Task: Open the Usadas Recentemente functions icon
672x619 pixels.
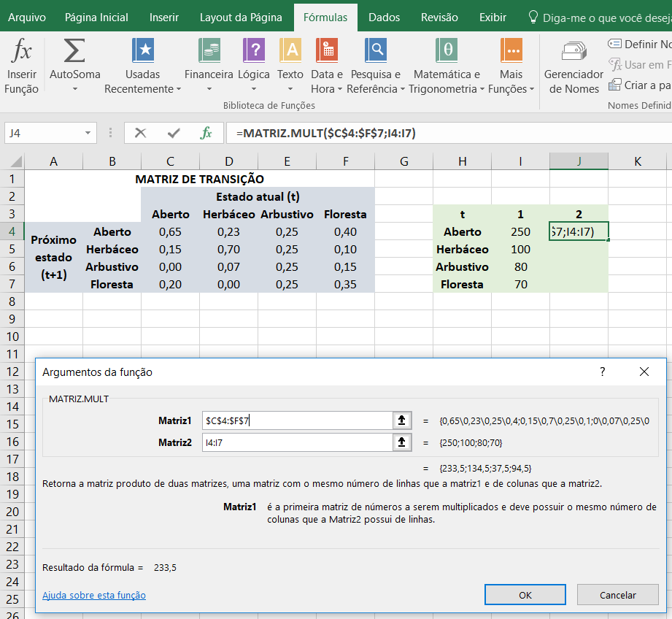Action: click(x=143, y=52)
